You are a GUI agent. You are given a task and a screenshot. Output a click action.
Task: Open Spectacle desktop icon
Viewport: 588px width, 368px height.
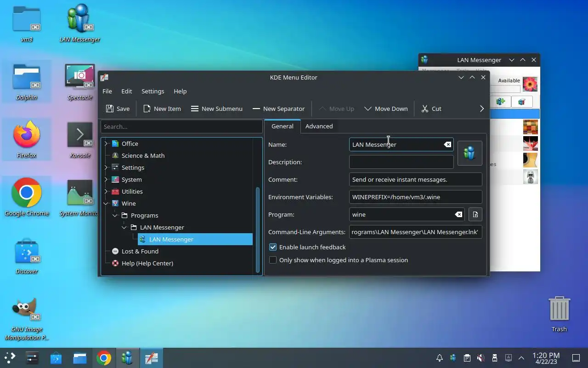[x=80, y=82]
